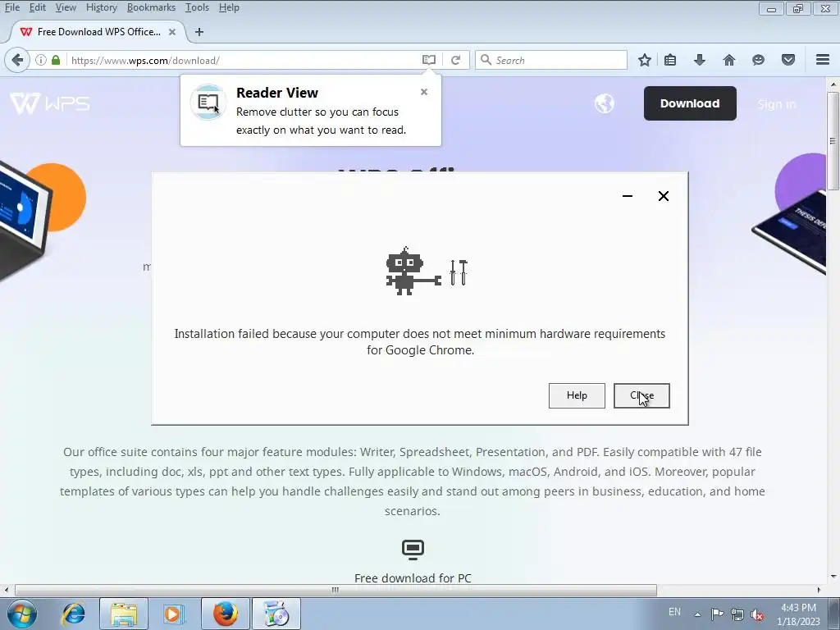Click the scroll-down arrow on vertical scrollbar
Viewport: 840px width, 630px height.
[833, 577]
